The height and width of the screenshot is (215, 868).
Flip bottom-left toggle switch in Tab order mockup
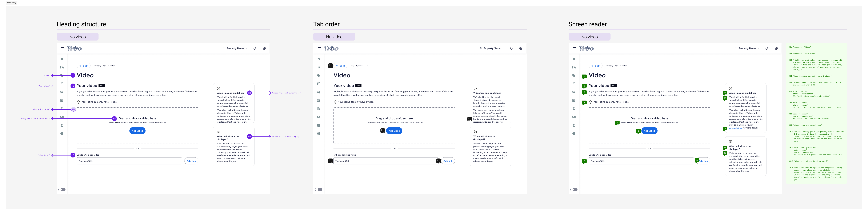[x=319, y=189]
